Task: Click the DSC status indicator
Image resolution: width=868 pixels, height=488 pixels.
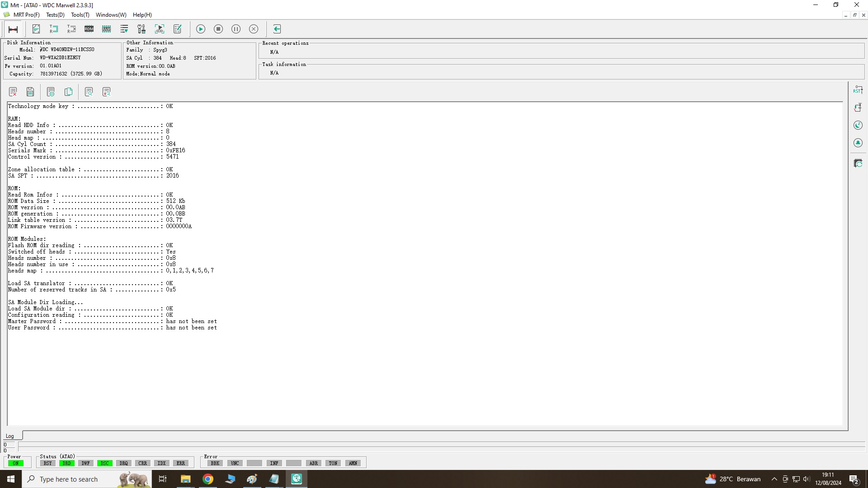Action: tap(105, 463)
